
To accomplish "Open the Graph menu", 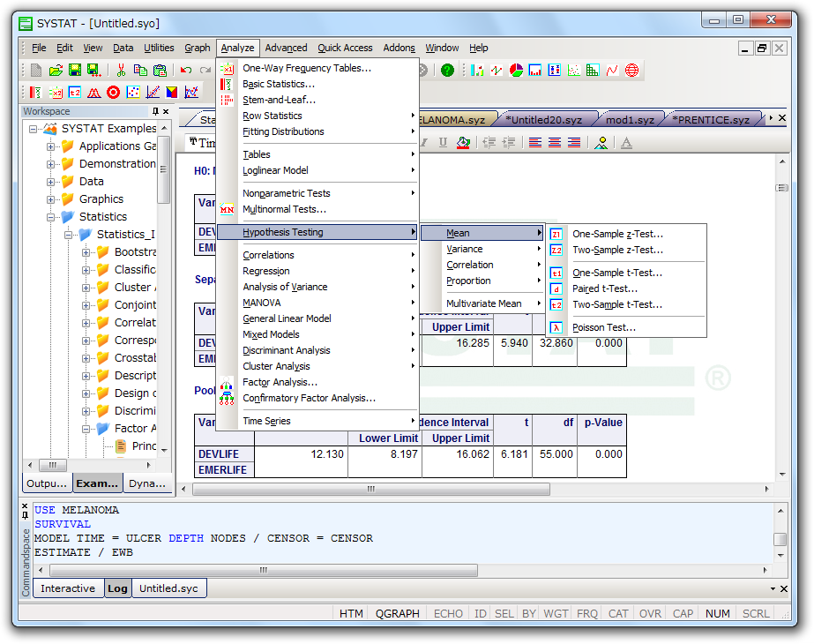I will point(198,48).
